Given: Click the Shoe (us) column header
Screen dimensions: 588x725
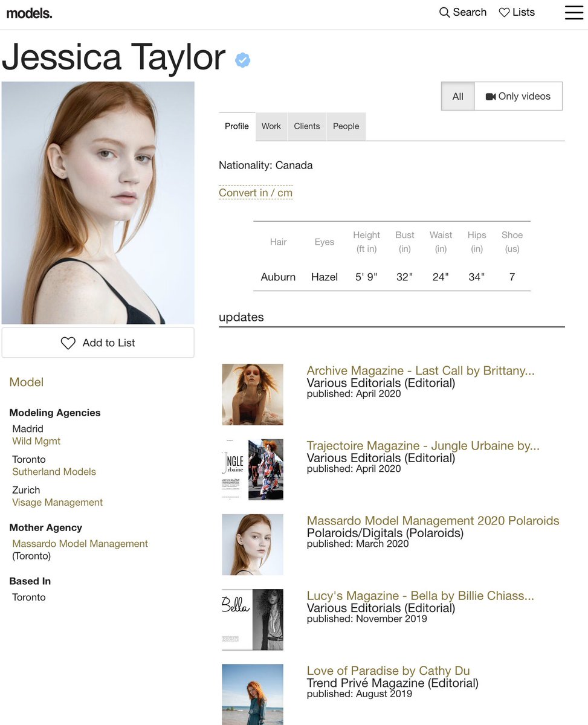Looking at the screenshot, I should pos(512,242).
